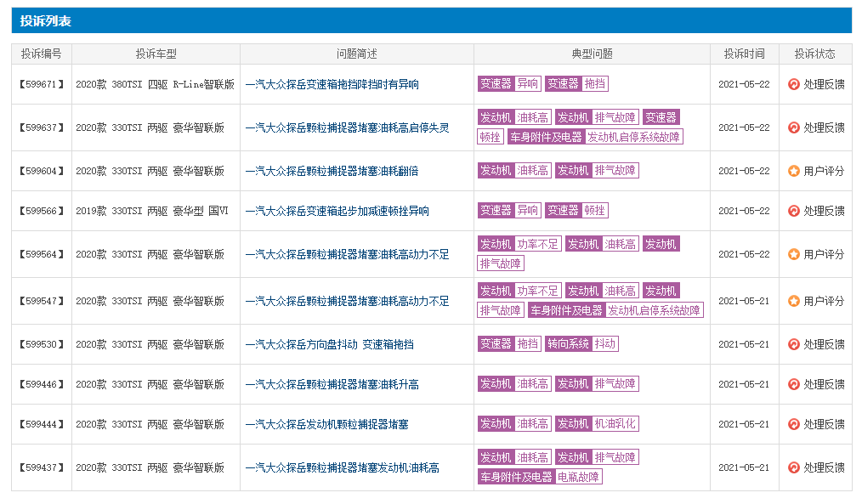Click the 投诉车型 column header
Viewport: 862px width, 504px height.
coord(156,54)
